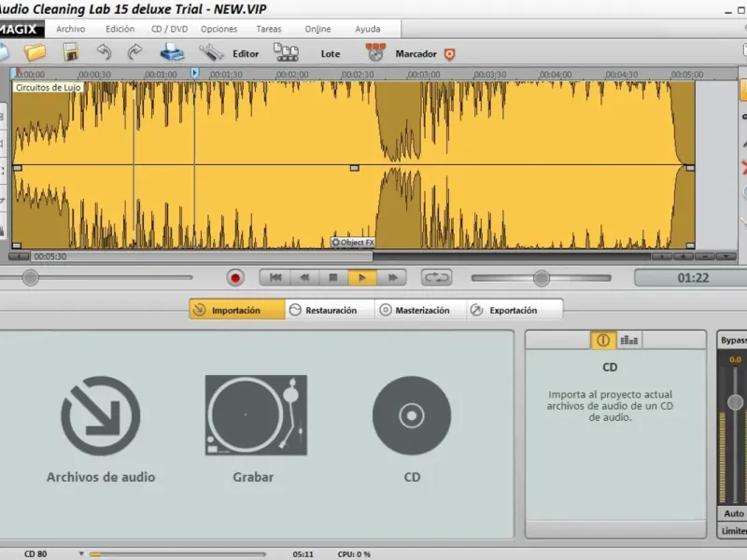Screen dimensions: 747x560
Task: Open the down-arrow zoom dropdown beside the scrollbar
Action: [x=726, y=256]
